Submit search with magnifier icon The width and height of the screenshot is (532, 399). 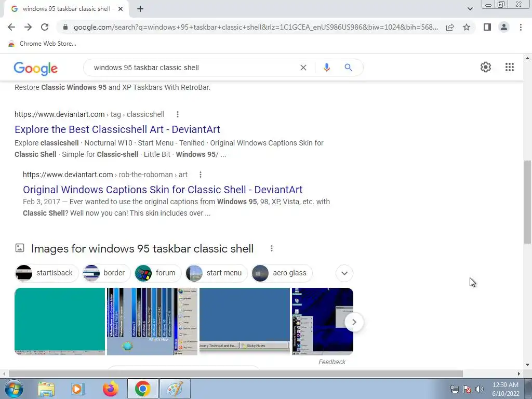pos(348,68)
